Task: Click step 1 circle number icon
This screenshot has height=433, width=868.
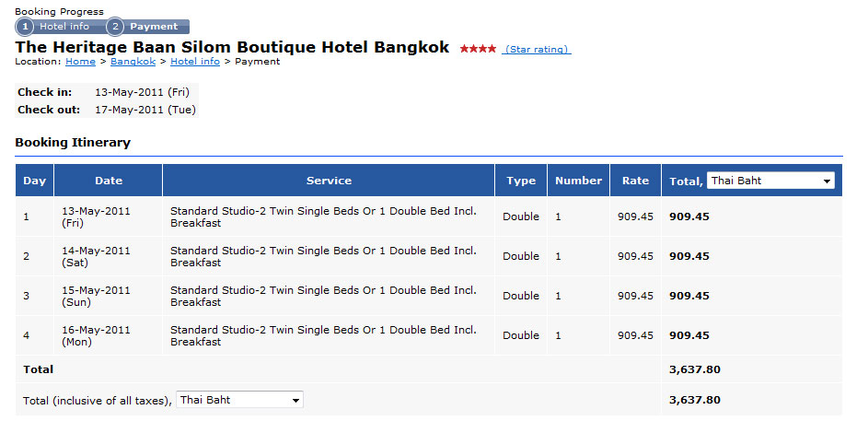Action: click(x=25, y=27)
